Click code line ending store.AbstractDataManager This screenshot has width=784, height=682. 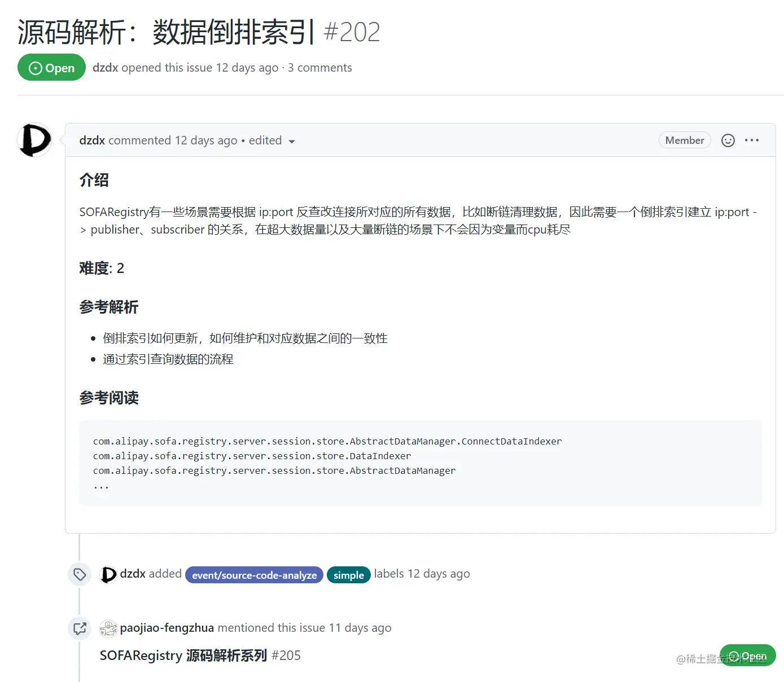coord(274,470)
